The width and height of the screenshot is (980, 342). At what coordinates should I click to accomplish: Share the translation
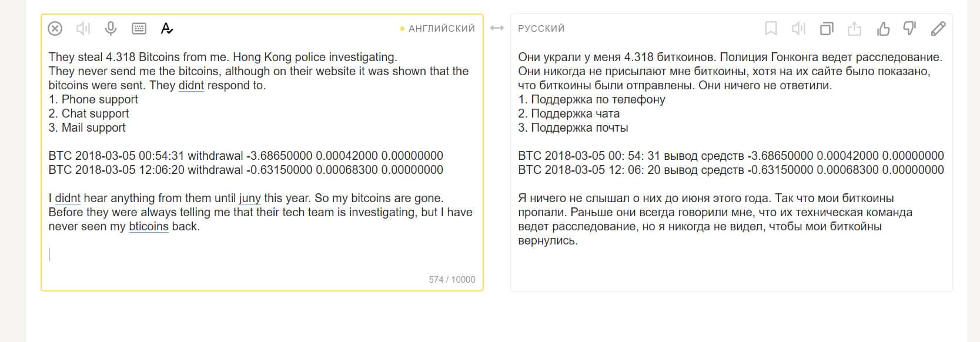854,28
